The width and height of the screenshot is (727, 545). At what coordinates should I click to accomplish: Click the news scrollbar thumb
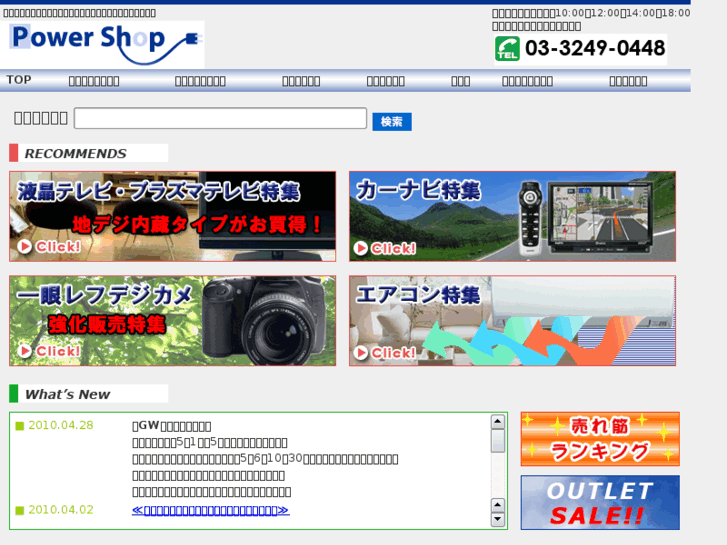tap(497, 441)
